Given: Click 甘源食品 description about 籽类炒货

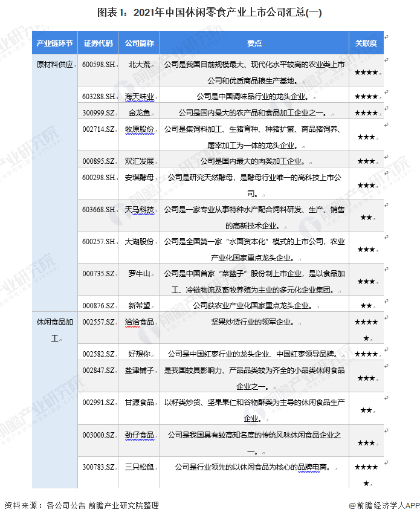Looking at the screenshot, I should [254, 410].
